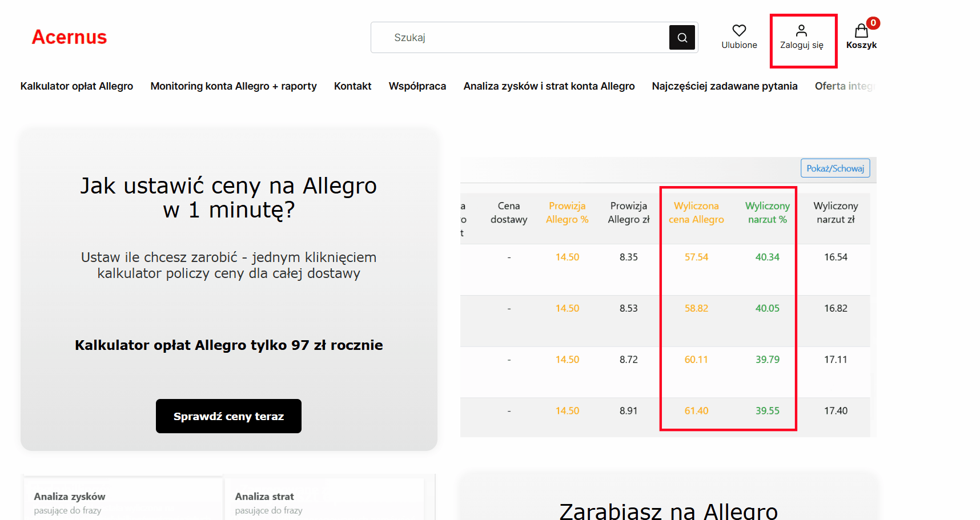Click the Prowizja Allegro % column header
Viewport: 980px width, 520px height.
(567, 213)
